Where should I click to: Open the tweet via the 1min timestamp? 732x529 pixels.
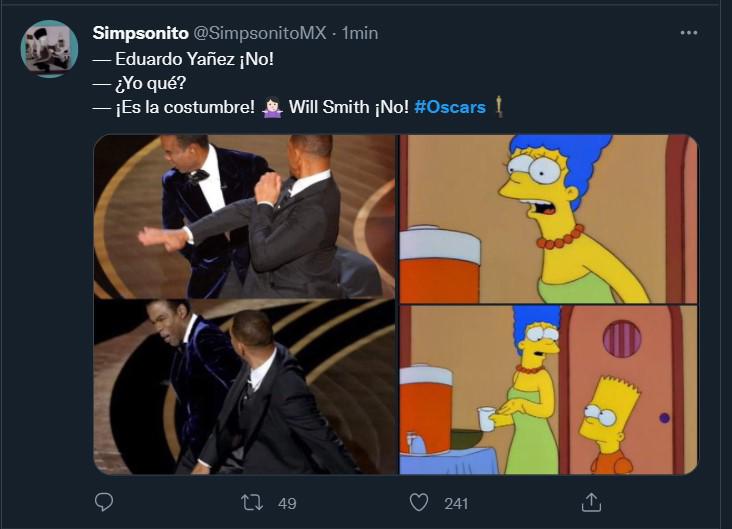(360, 33)
